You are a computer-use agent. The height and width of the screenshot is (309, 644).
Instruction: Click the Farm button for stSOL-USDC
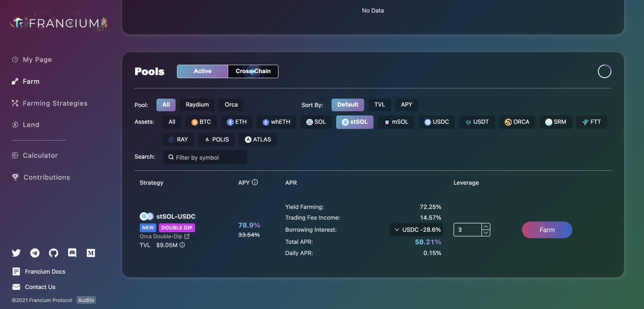pyautogui.click(x=547, y=230)
